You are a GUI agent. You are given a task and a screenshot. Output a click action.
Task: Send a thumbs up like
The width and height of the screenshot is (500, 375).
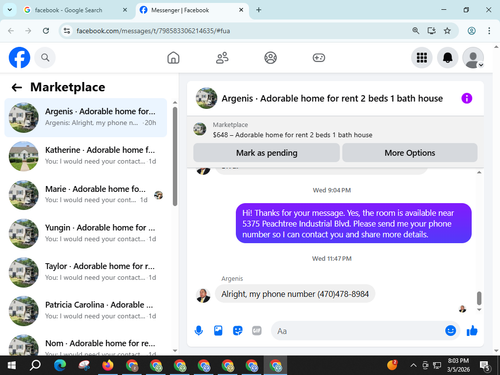click(472, 331)
